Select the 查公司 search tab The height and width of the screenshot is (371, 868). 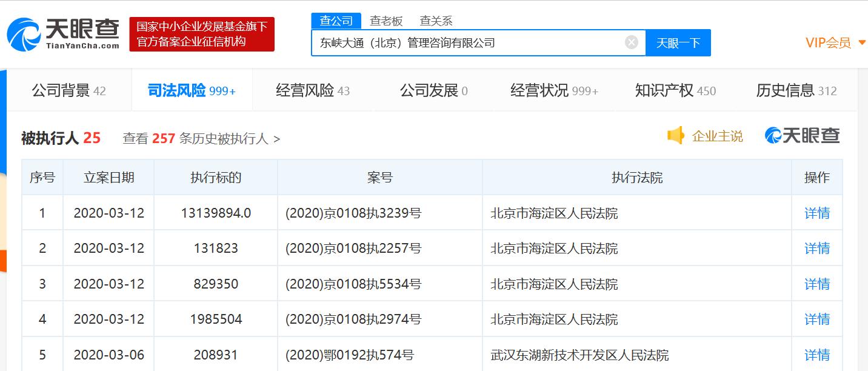tap(336, 21)
